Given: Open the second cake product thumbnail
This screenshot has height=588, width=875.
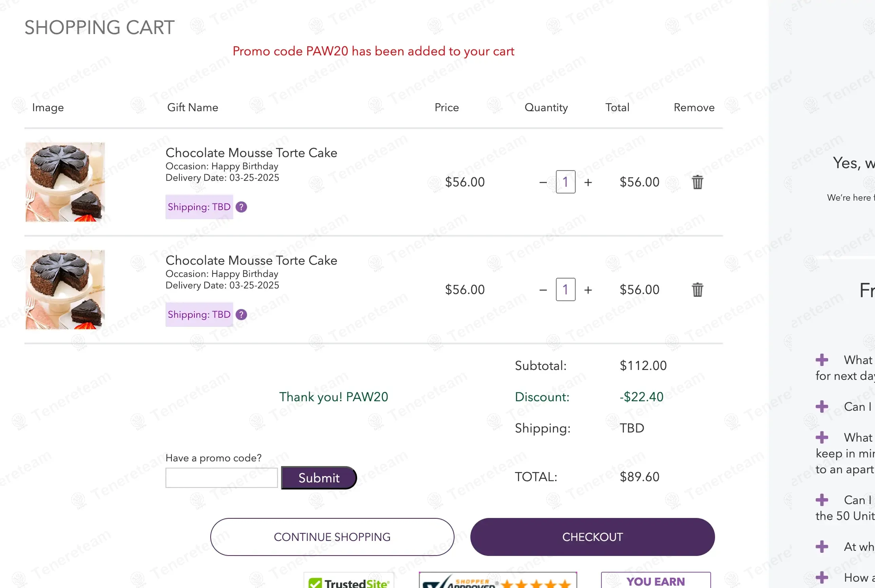Looking at the screenshot, I should pos(65,290).
